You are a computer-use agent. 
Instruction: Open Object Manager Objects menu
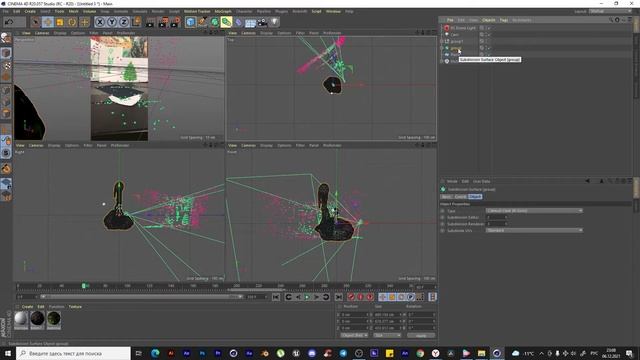[x=489, y=20]
